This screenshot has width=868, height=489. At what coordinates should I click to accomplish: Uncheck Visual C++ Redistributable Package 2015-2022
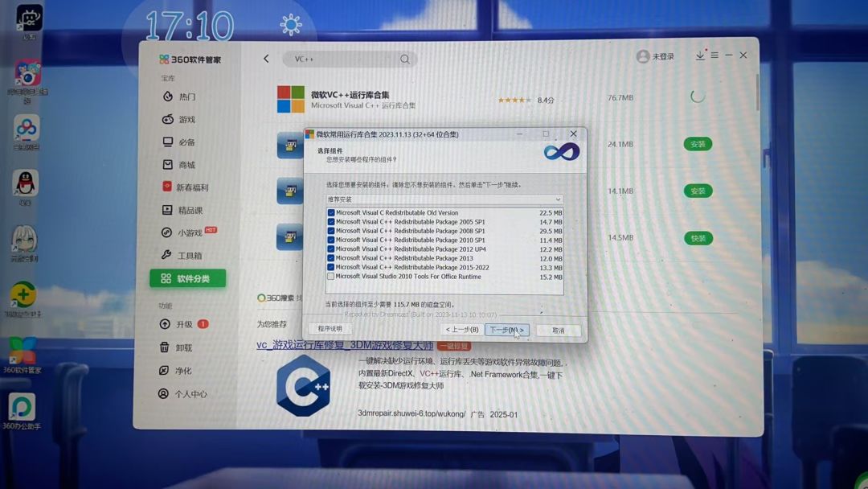pyautogui.click(x=331, y=267)
